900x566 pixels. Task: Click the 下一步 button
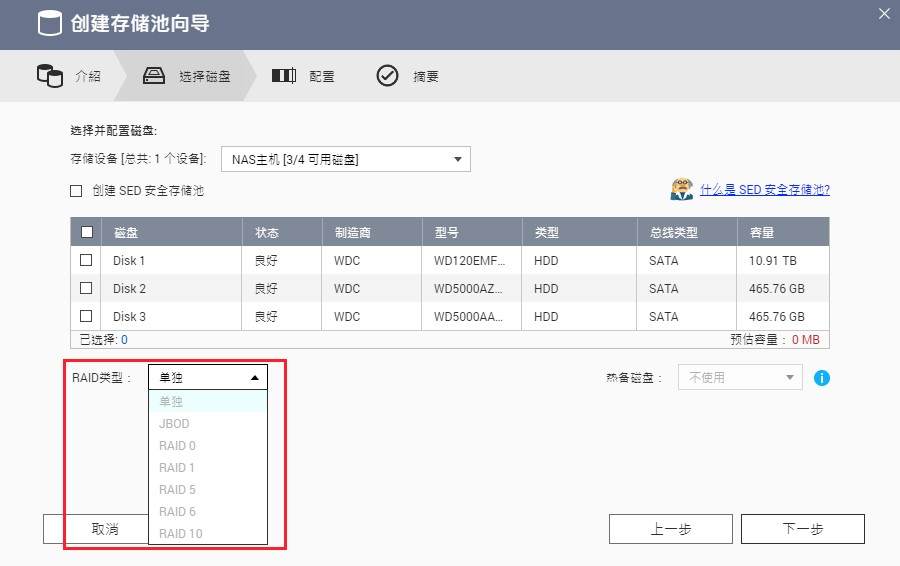coord(802,529)
